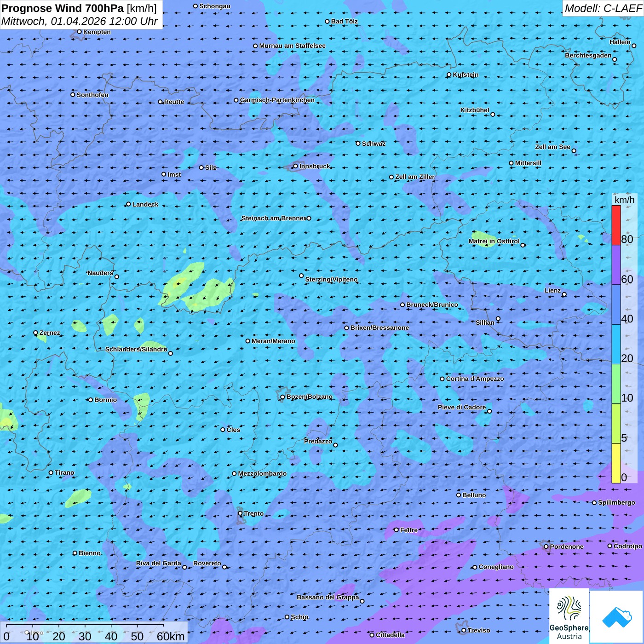
Task: Click the Nauders city marker
Action: [116, 277]
